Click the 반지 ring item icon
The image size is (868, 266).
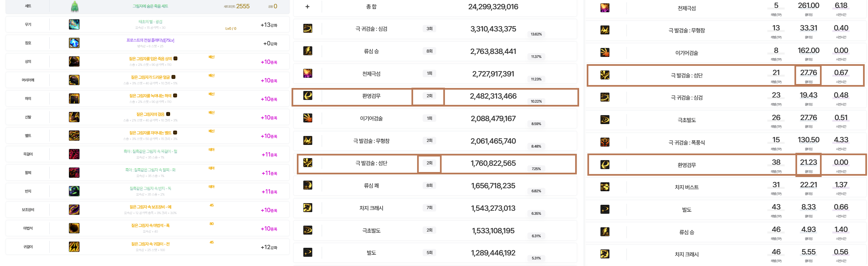pos(74,191)
